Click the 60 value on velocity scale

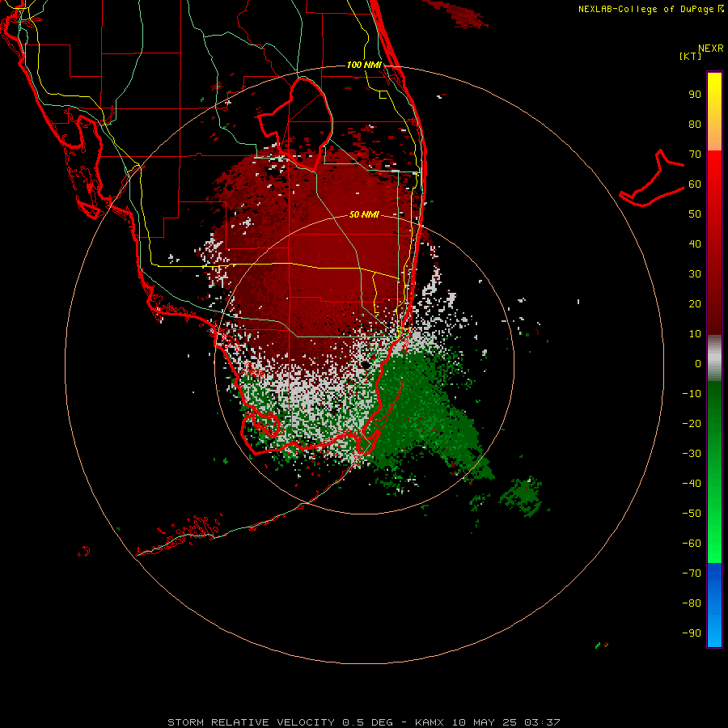coord(695,184)
